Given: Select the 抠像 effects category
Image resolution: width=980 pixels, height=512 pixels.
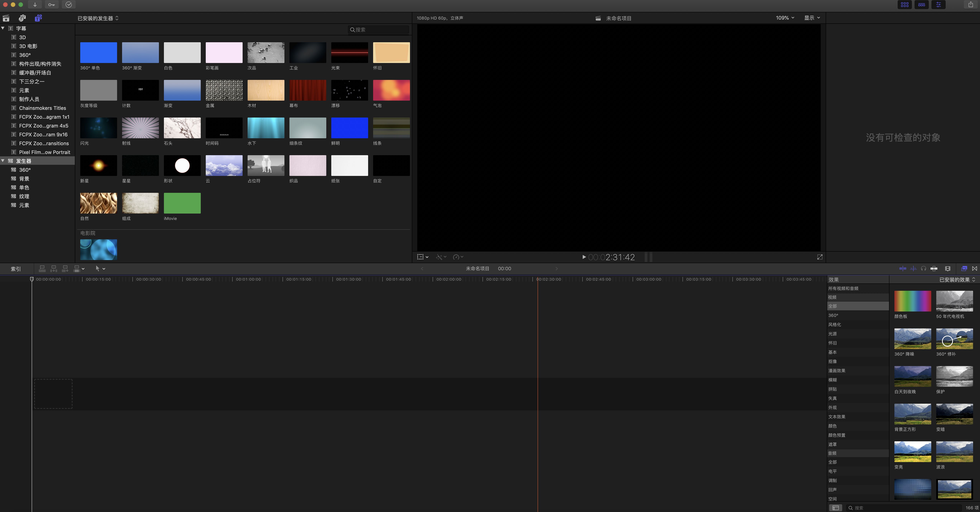Looking at the screenshot, I should [x=858, y=362].
